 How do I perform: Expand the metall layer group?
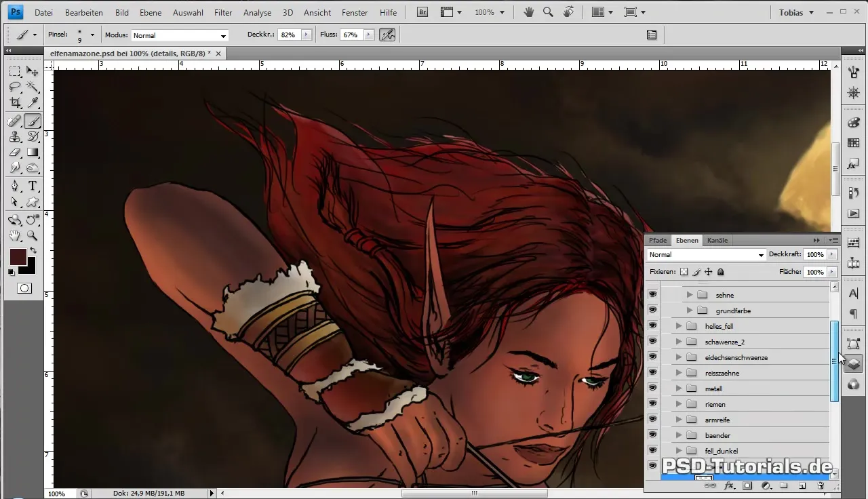click(679, 388)
